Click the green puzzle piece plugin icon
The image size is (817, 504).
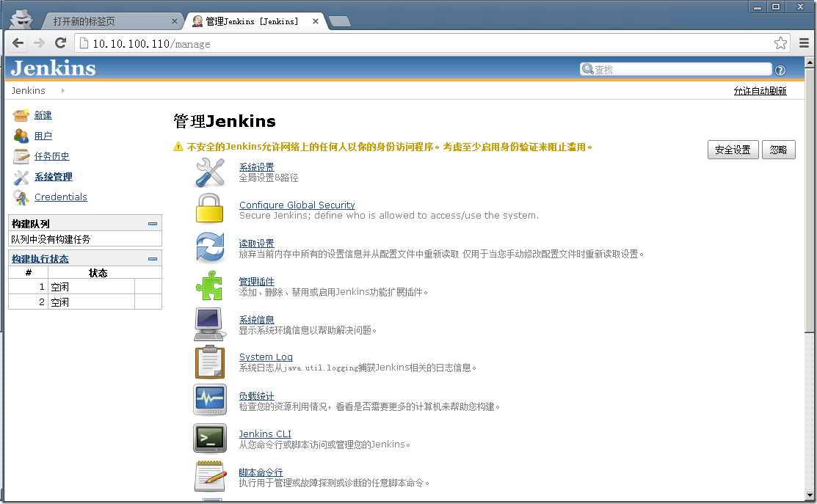tap(209, 285)
